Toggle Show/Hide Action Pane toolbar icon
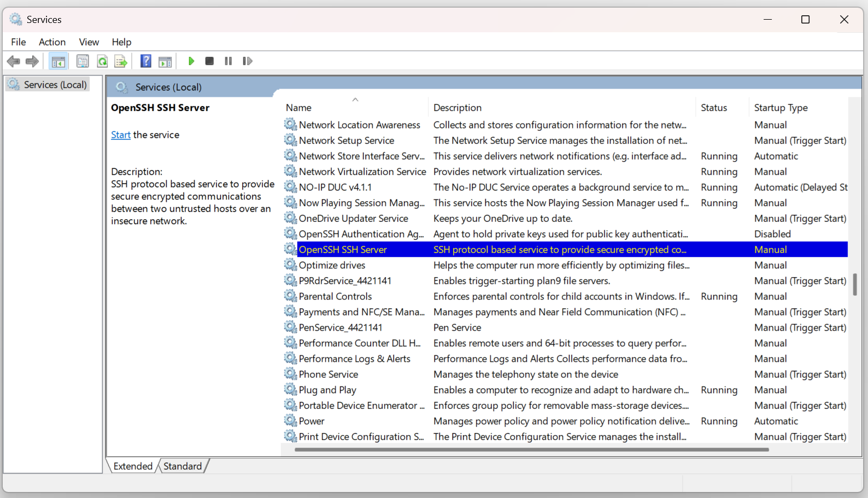 [x=165, y=61]
